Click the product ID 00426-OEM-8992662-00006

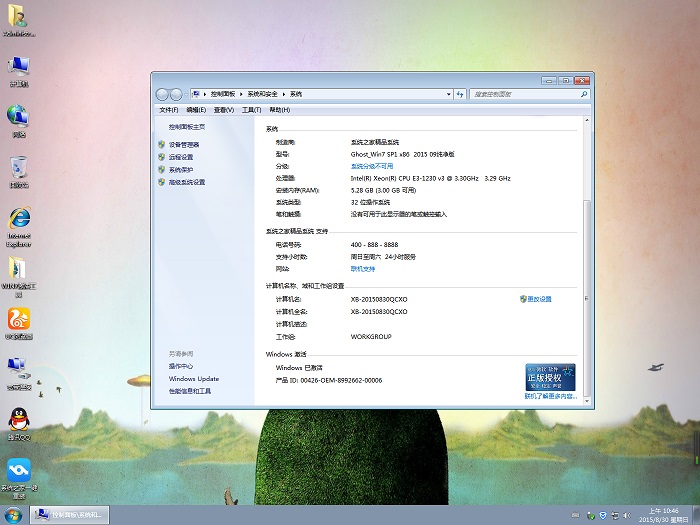341,380
